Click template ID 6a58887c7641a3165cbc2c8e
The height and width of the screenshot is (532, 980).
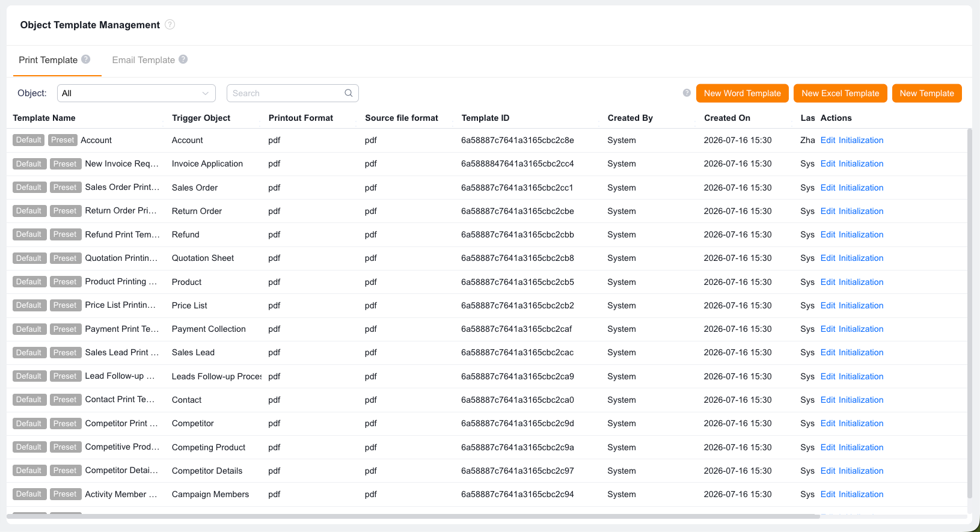(518, 140)
